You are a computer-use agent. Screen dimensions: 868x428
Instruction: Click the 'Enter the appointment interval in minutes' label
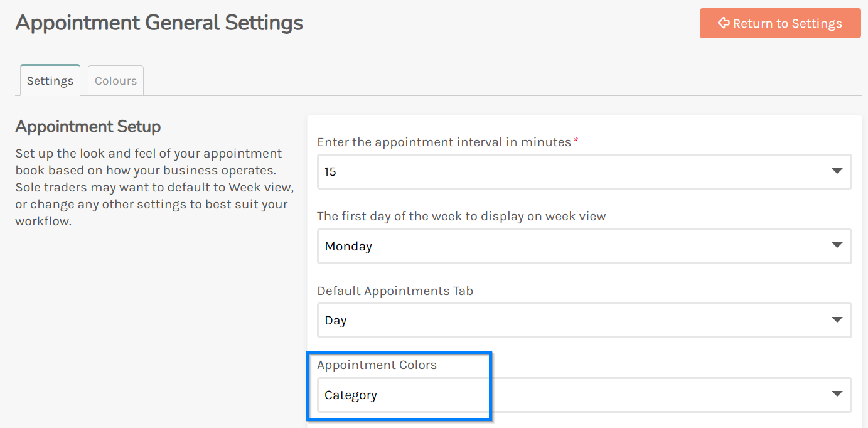click(x=444, y=142)
